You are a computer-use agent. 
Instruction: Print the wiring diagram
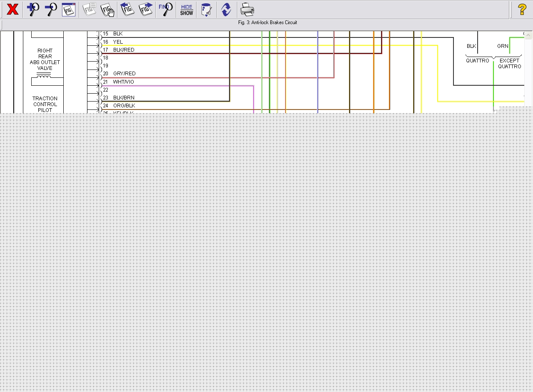tap(247, 9)
